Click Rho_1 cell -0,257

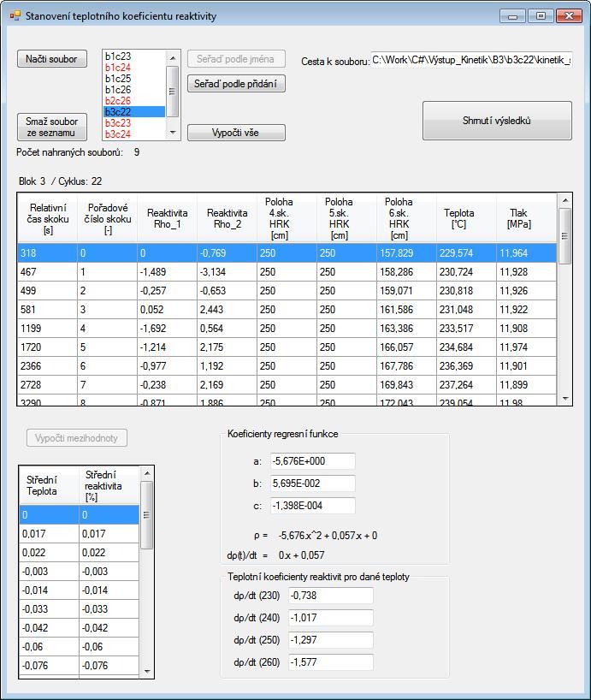[x=168, y=291]
